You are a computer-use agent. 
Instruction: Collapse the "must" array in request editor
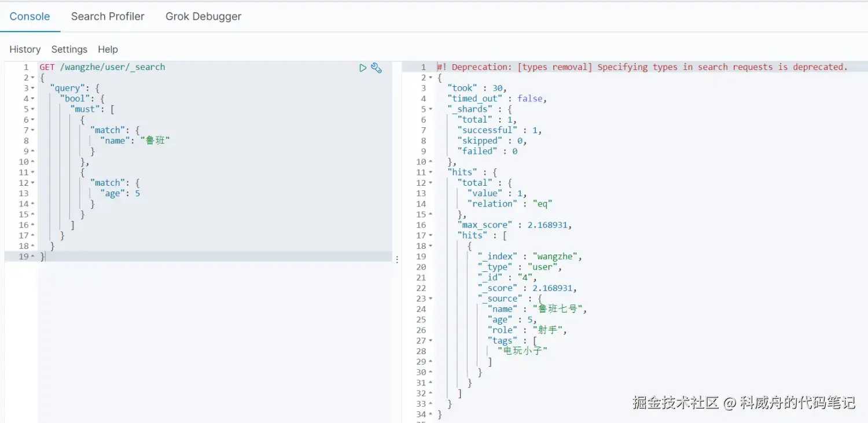(32, 109)
